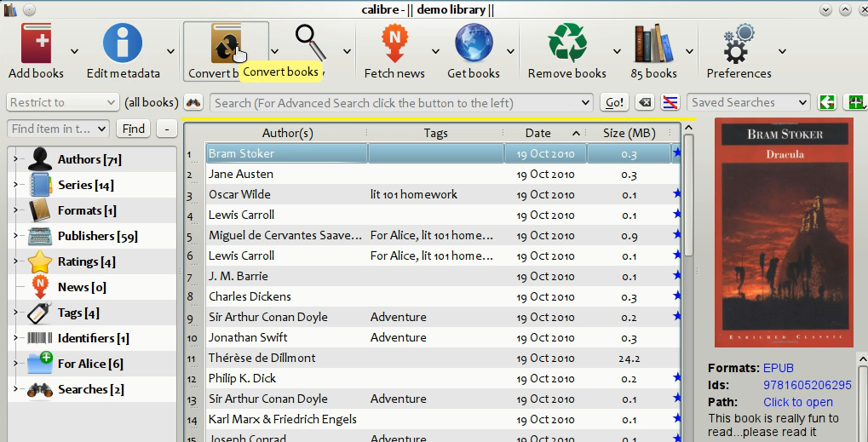Open the EPUB format link

click(x=779, y=368)
